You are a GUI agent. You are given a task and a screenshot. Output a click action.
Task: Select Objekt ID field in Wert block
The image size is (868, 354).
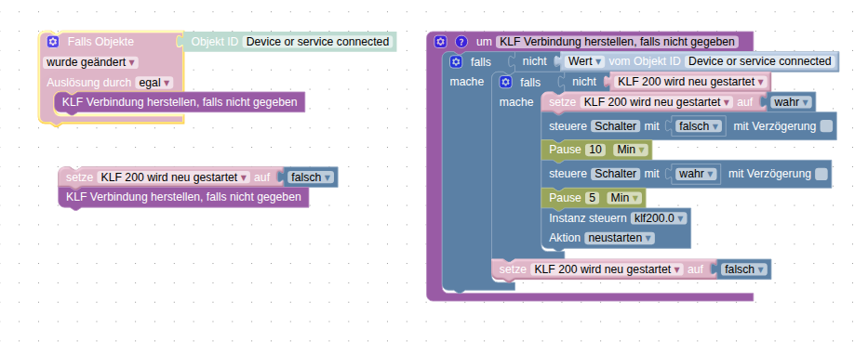pos(759,61)
